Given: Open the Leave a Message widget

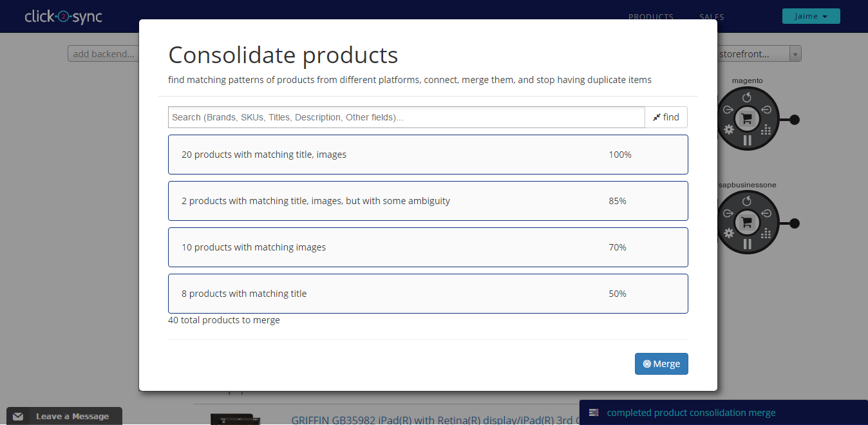Looking at the screenshot, I should pos(64,417).
